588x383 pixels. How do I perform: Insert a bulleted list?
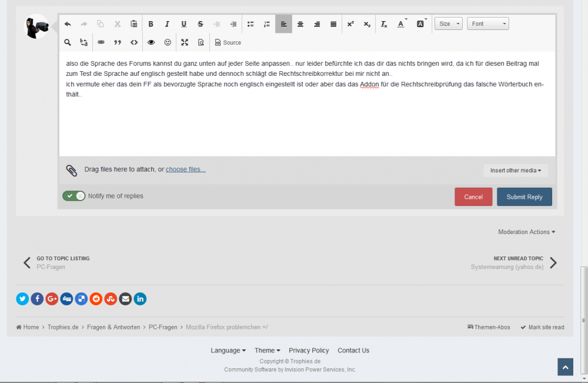(x=250, y=24)
